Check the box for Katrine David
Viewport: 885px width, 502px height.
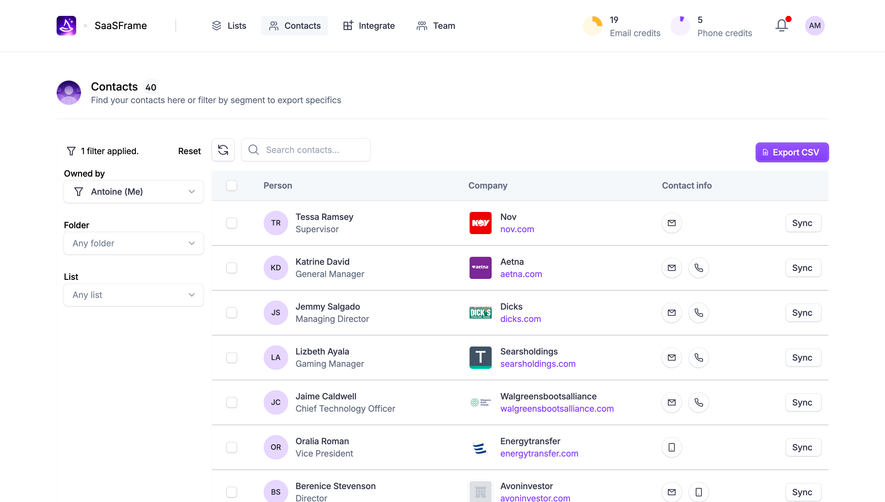click(x=231, y=268)
